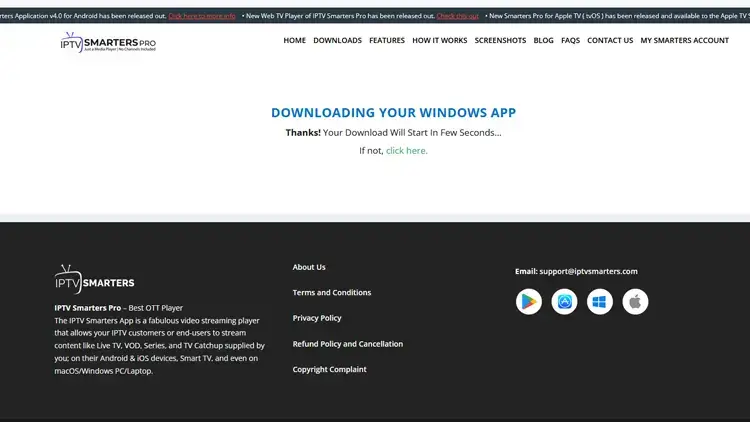Click 'Your Download Will Start In Few Seconds' text
The height and width of the screenshot is (422, 750).
click(x=412, y=133)
